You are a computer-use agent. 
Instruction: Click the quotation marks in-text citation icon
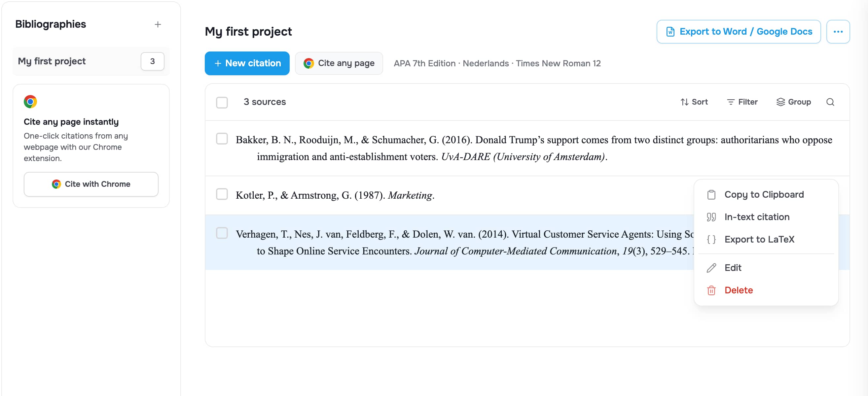pos(711,217)
